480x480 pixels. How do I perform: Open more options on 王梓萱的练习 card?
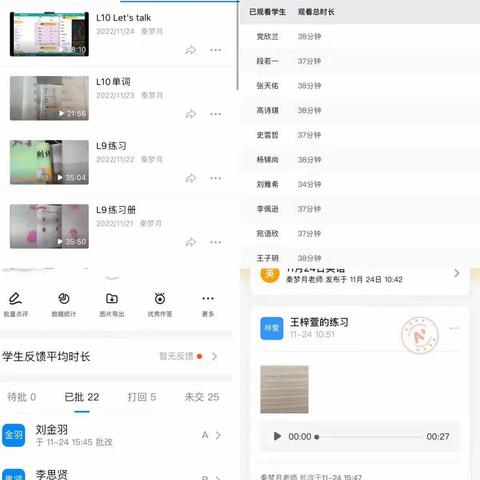[454, 328]
